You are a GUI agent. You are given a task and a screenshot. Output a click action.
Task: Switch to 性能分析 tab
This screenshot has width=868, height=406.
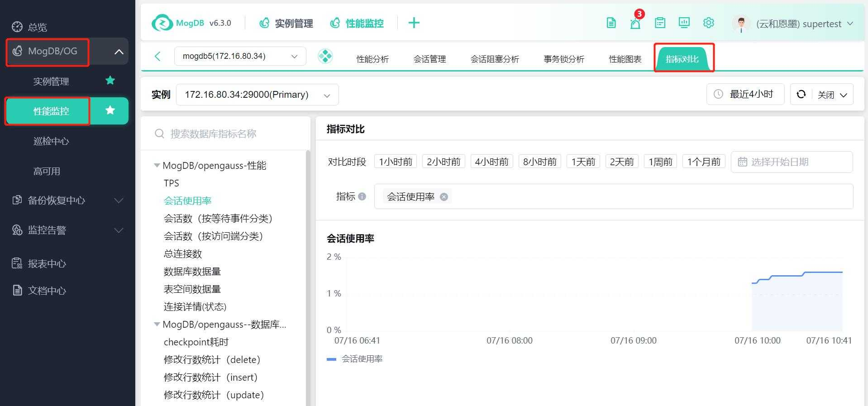(372, 59)
